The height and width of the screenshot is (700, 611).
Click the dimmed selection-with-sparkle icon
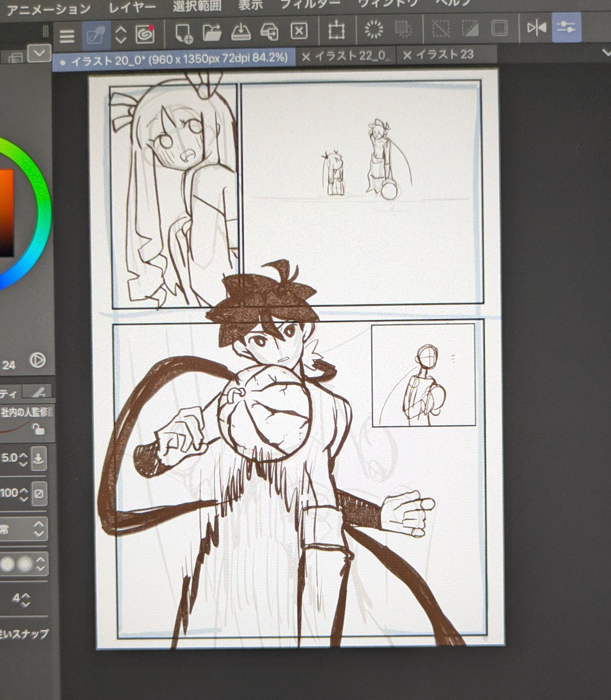(404, 29)
